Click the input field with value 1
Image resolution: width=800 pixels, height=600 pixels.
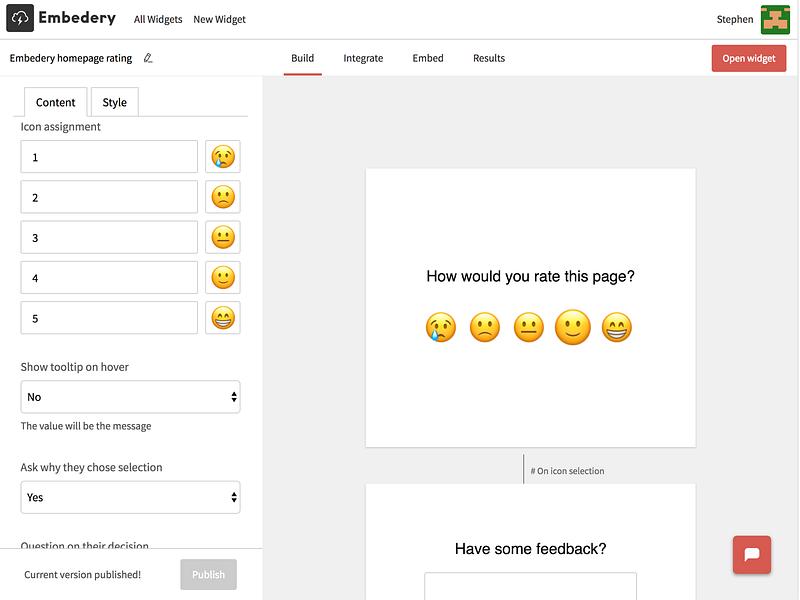pyautogui.click(x=109, y=157)
